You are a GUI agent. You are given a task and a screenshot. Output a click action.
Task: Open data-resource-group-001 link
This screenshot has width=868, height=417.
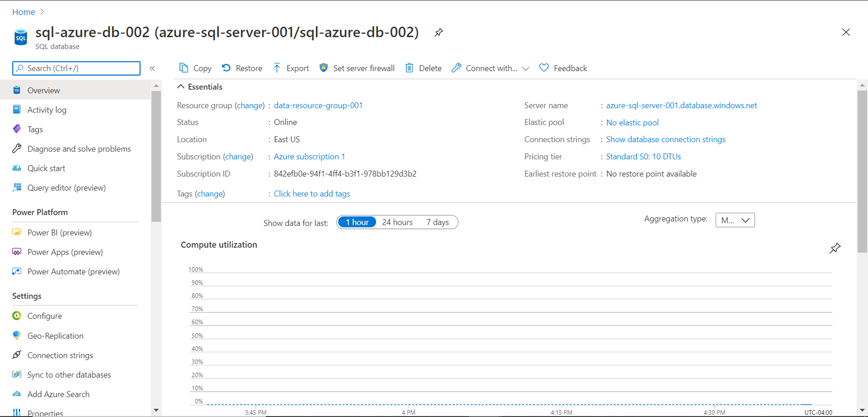(318, 105)
